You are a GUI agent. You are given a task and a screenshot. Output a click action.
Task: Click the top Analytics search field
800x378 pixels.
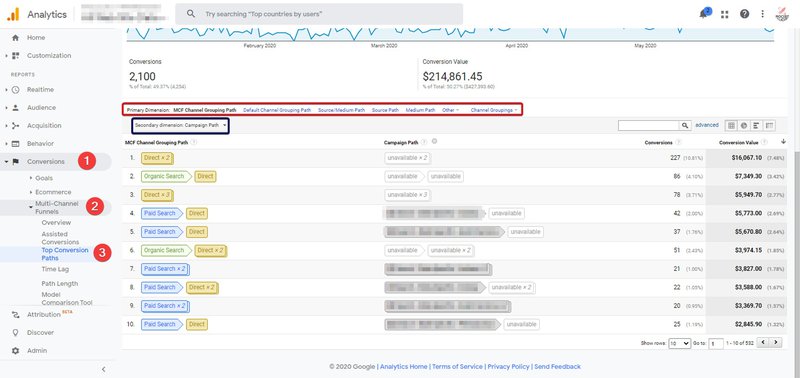pos(319,14)
